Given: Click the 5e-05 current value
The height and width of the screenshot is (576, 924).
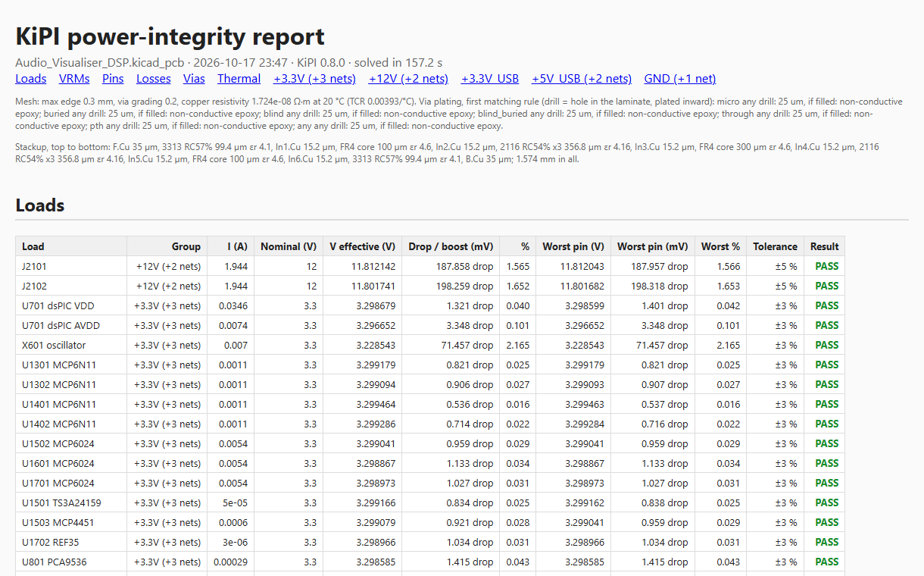Looking at the screenshot, I should pyautogui.click(x=234, y=502).
